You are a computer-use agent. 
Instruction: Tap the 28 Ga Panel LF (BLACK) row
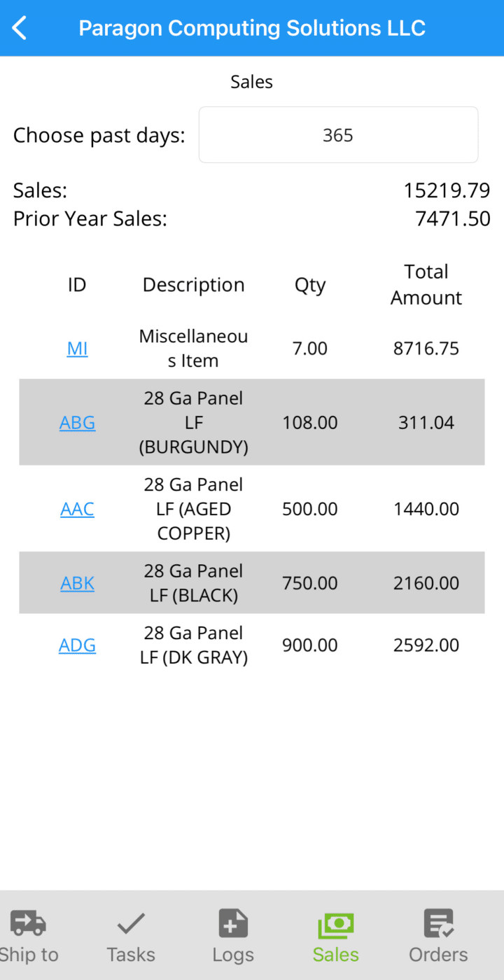coord(252,583)
